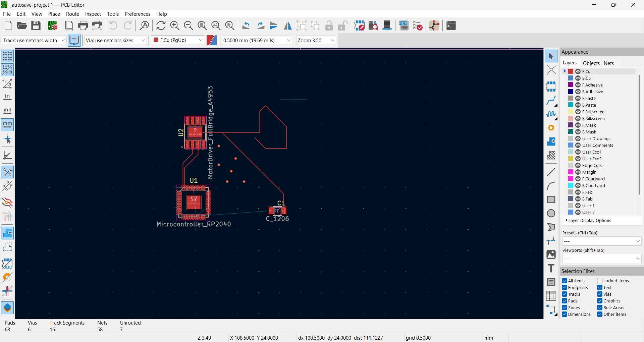Run the Design Rules Checker icon
Screen dimensions: 644x342
tap(418, 26)
